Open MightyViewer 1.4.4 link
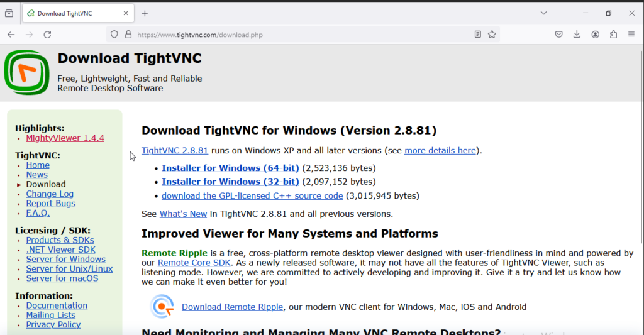This screenshot has width=644, height=335. 65,138
